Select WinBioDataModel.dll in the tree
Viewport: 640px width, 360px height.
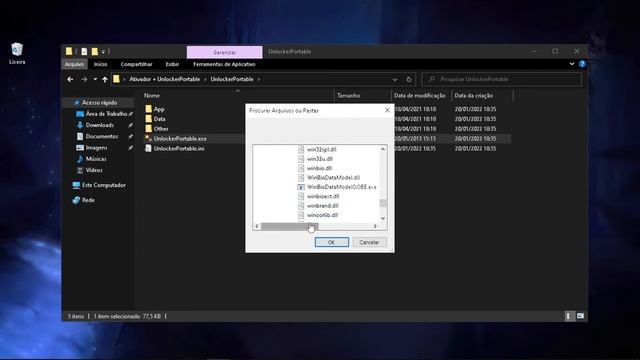(x=333, y=178)
